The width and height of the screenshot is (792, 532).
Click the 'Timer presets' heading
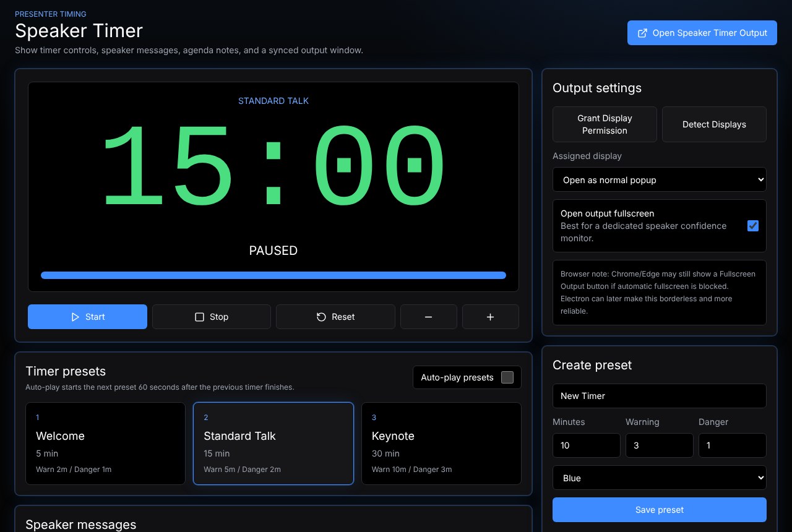(66, 371)
